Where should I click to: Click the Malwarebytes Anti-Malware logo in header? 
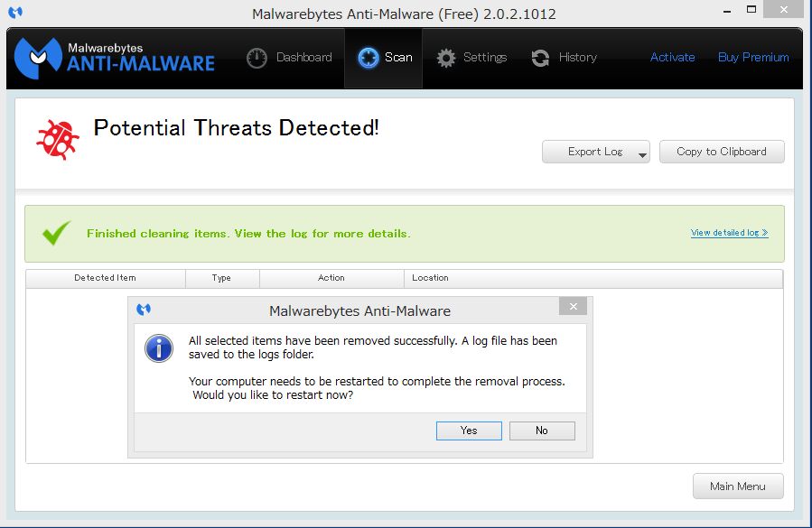(115, 58)
